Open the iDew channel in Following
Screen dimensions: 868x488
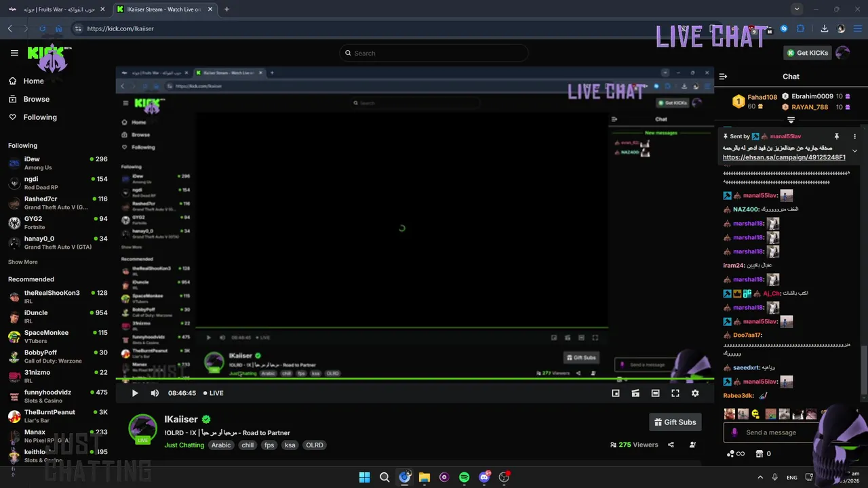tap(58, 163)
